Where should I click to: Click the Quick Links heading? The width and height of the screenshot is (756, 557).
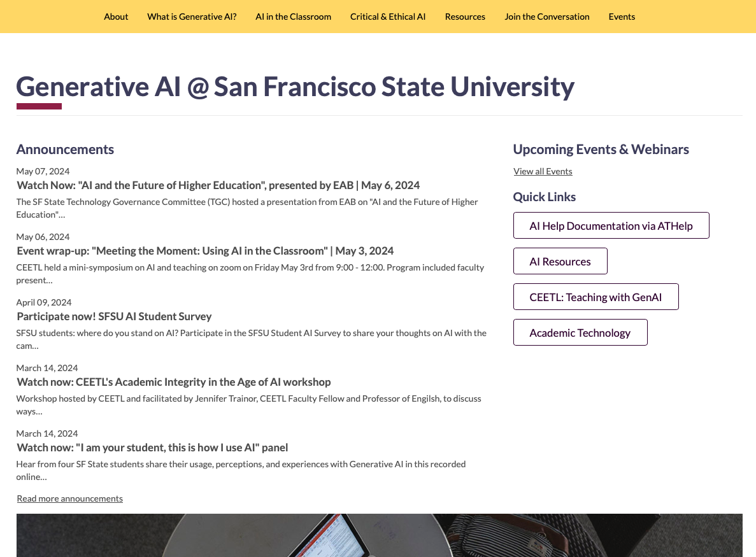(545, 197)
